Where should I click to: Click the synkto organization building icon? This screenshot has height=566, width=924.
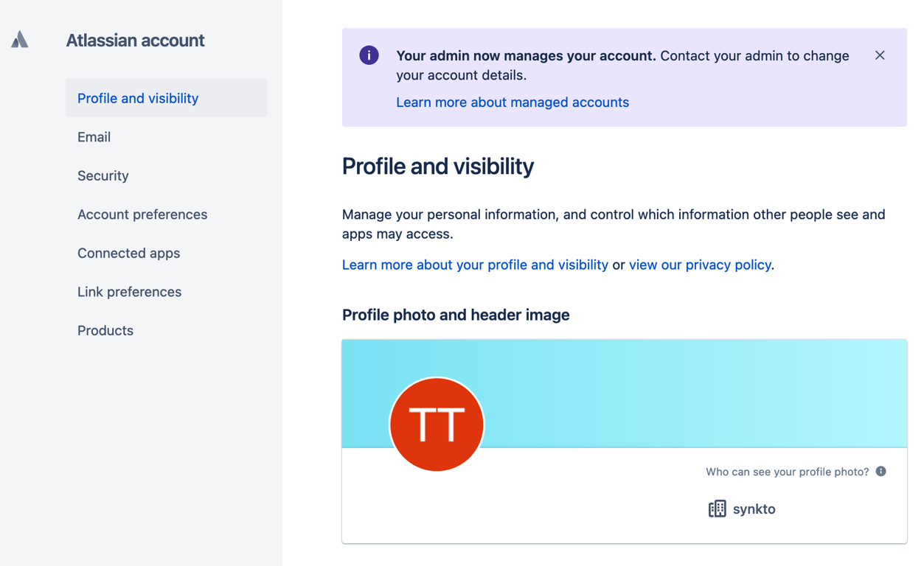(717, 509)
